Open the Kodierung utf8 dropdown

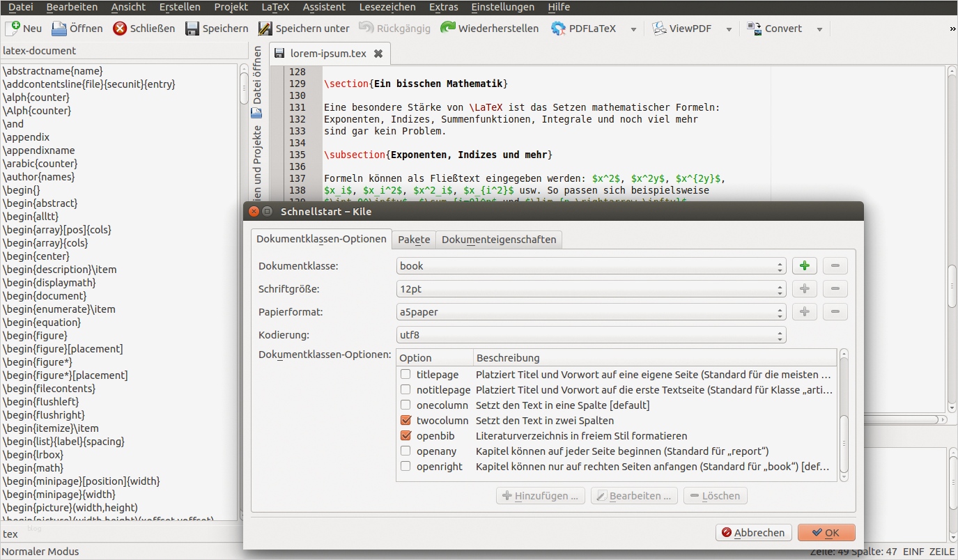point(590,335)
